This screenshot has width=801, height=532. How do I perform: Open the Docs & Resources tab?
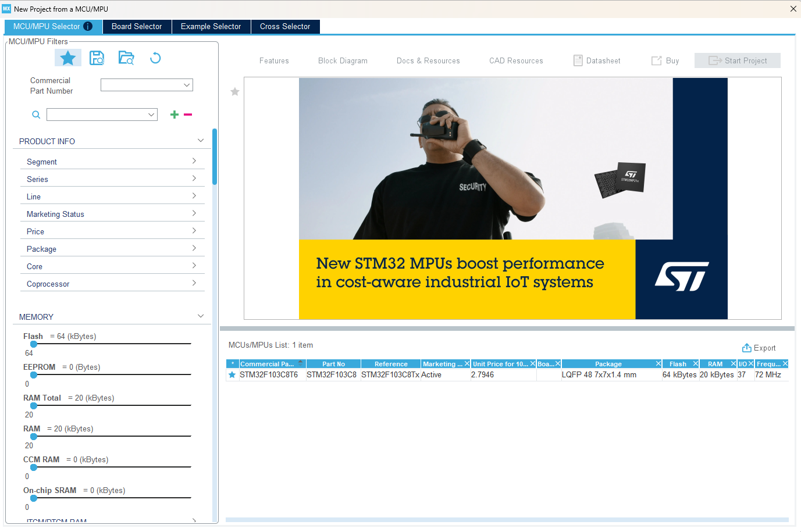[428, 60]
